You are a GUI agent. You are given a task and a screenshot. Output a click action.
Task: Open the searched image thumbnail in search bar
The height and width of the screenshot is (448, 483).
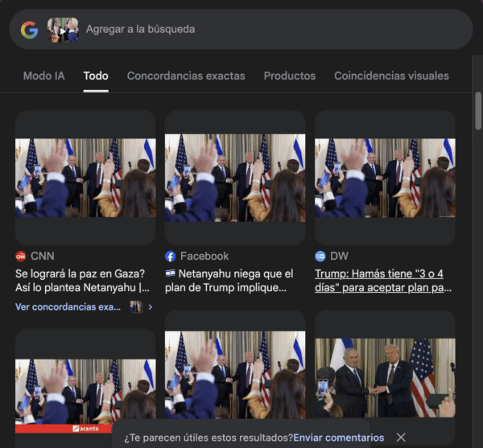63,30
